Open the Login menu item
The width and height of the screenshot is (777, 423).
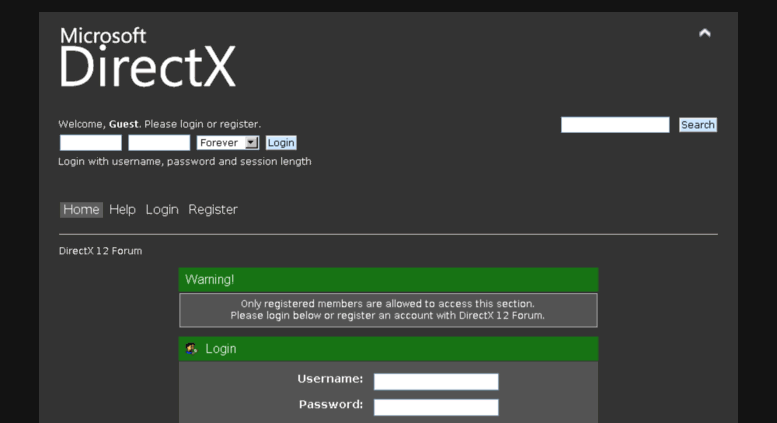[162, 210]
